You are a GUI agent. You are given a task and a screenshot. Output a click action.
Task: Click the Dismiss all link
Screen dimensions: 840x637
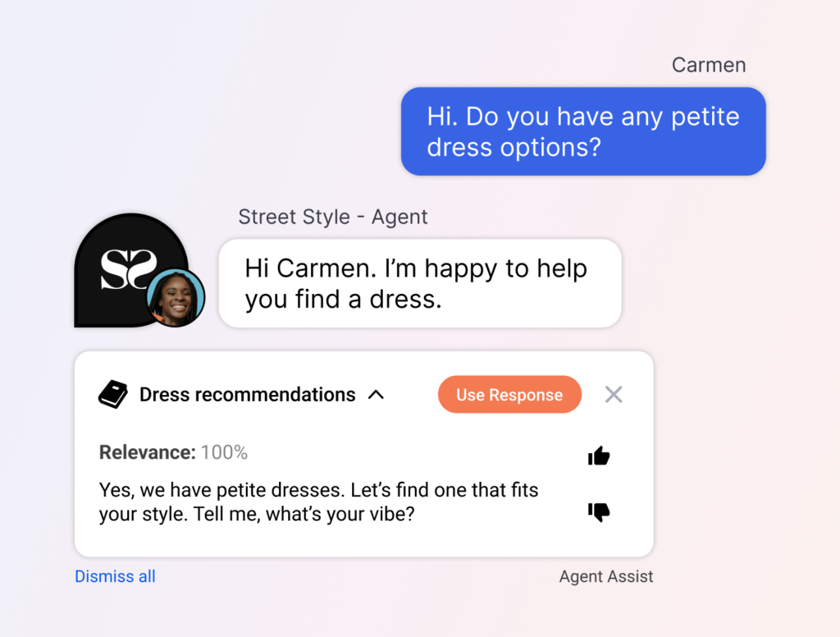[115, 576]
